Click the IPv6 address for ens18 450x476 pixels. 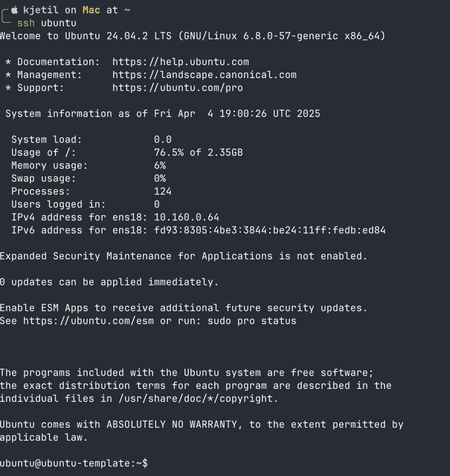[270, 230]
